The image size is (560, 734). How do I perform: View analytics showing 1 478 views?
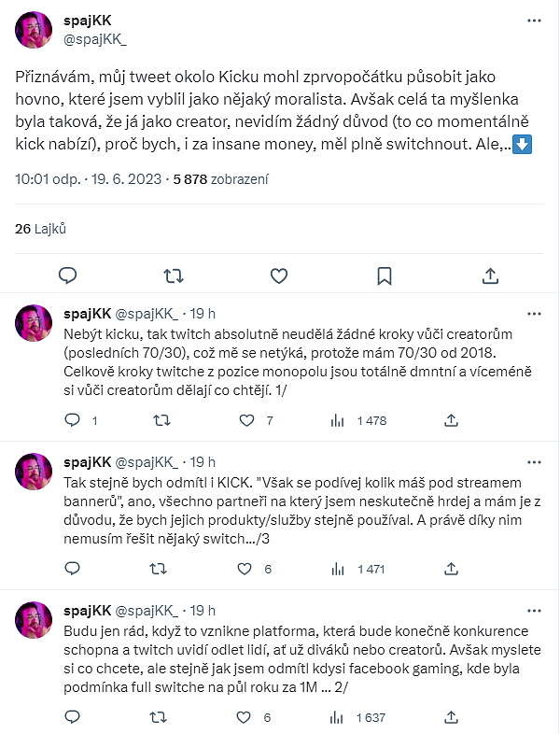coord(359,421)
